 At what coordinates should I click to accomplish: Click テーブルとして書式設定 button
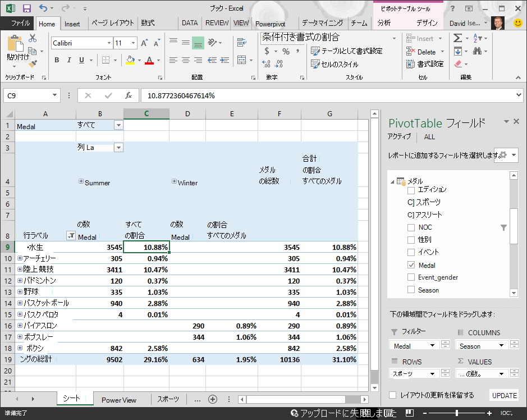click(347, 51)
